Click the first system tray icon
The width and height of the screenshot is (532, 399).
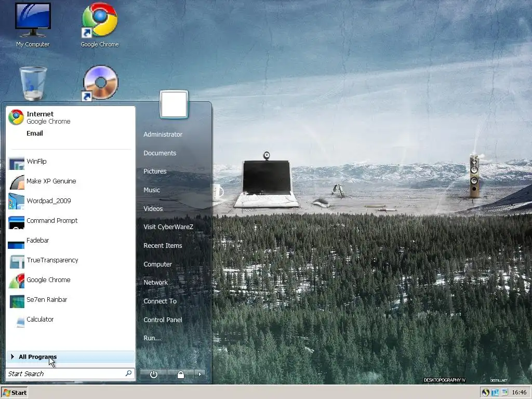486,393
